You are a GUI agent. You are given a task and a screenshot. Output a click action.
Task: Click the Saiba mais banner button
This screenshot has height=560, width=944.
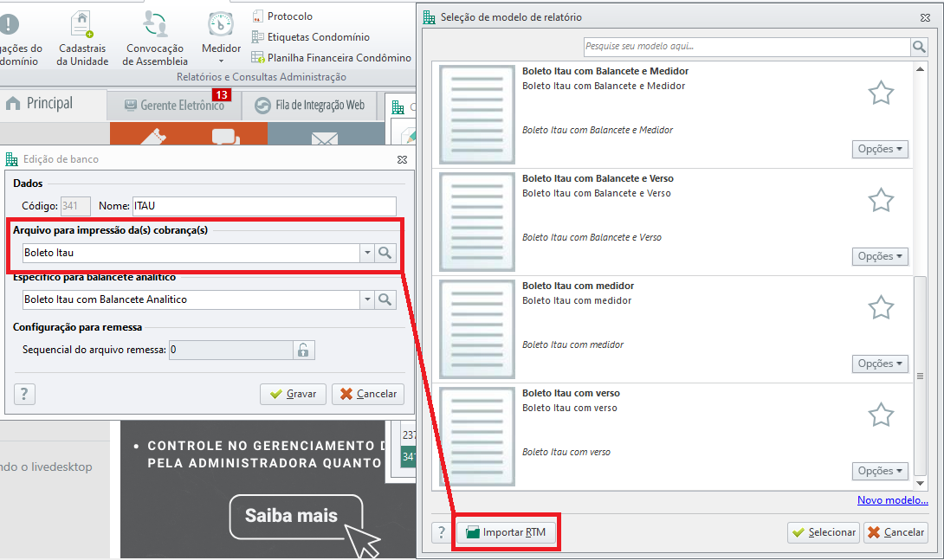[295, 516]
